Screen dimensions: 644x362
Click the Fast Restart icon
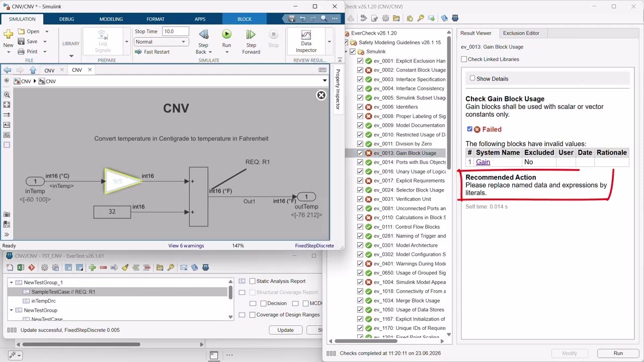(138, 52)
